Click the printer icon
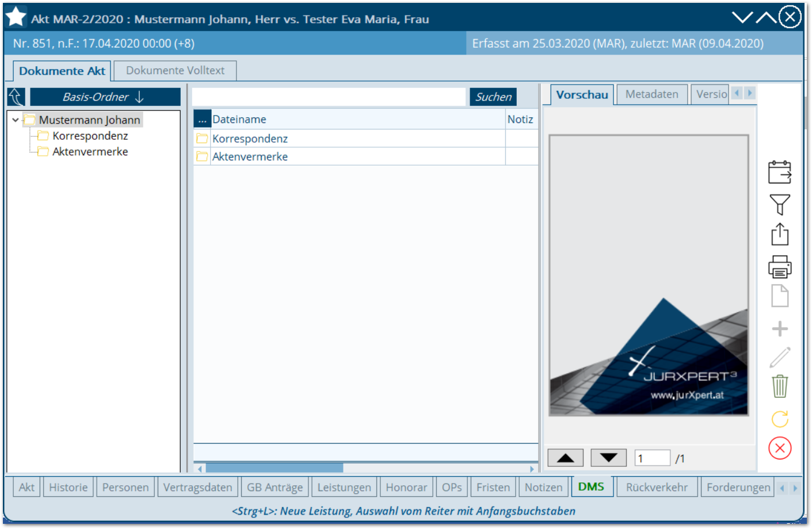 [x=780, y=267]
